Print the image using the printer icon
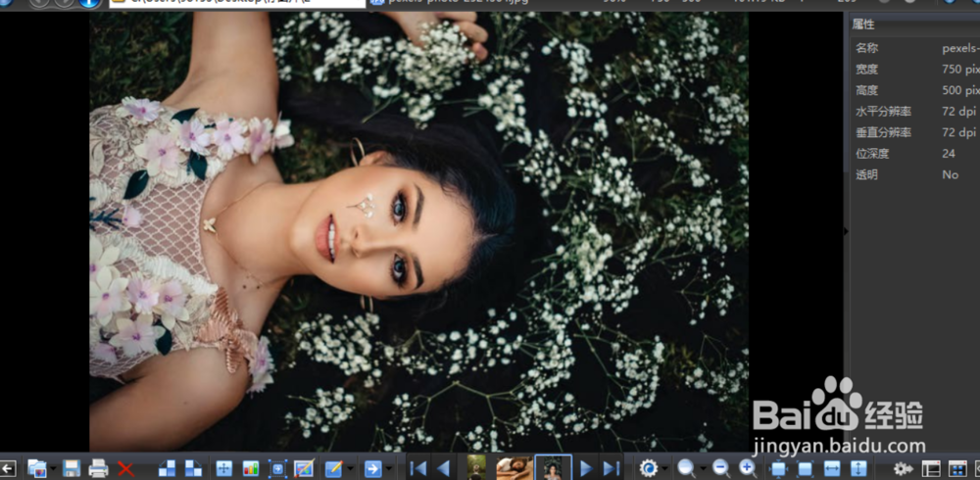Screen dimensions: 980x480 pyautogui.click(x=98, y=468)
